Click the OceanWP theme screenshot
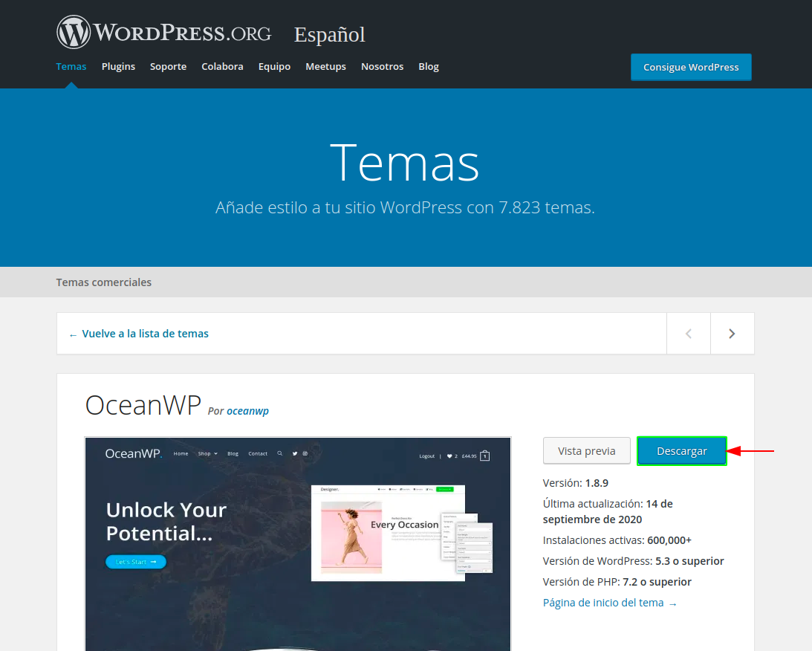 click(x=298, y=544)
